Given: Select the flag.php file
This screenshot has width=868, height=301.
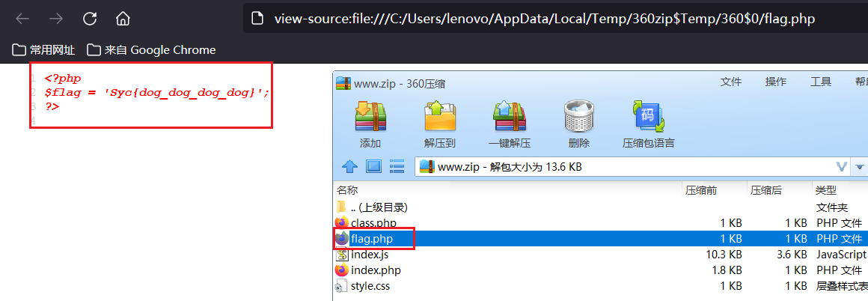Looking at the screenshot, I should coord(601,239).
